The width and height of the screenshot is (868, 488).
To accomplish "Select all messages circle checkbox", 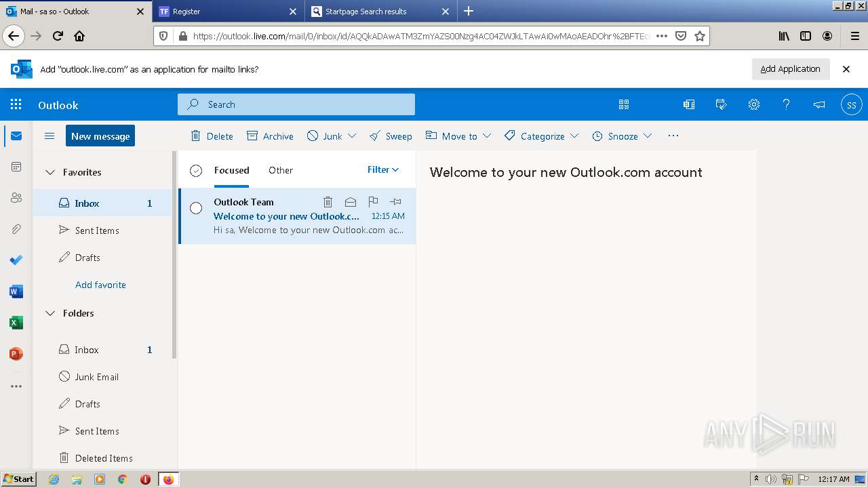I will (196, 171).
